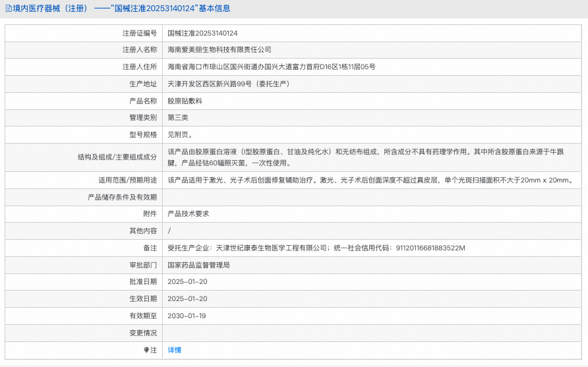This screenshot has height=367, width=588.
Task: Select the value 第三类
Action: (x=178, y=117)
